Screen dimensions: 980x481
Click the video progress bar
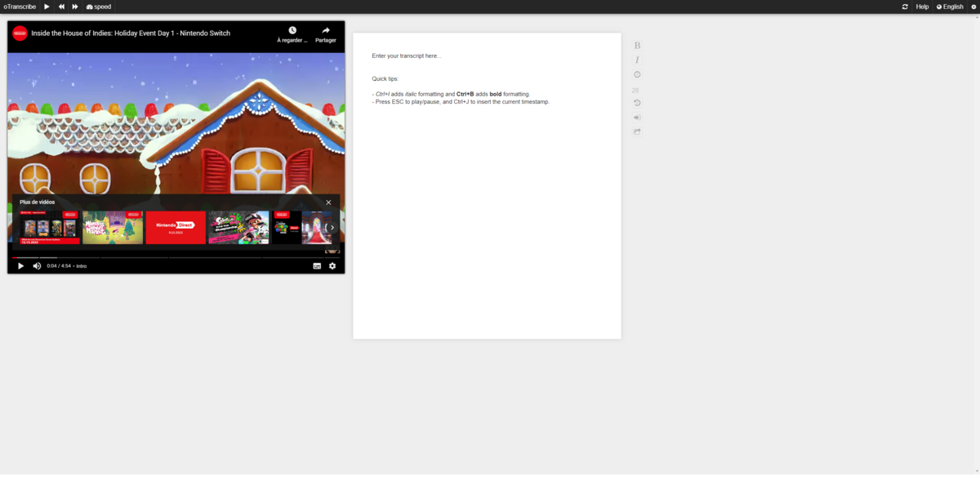point(176,257)
